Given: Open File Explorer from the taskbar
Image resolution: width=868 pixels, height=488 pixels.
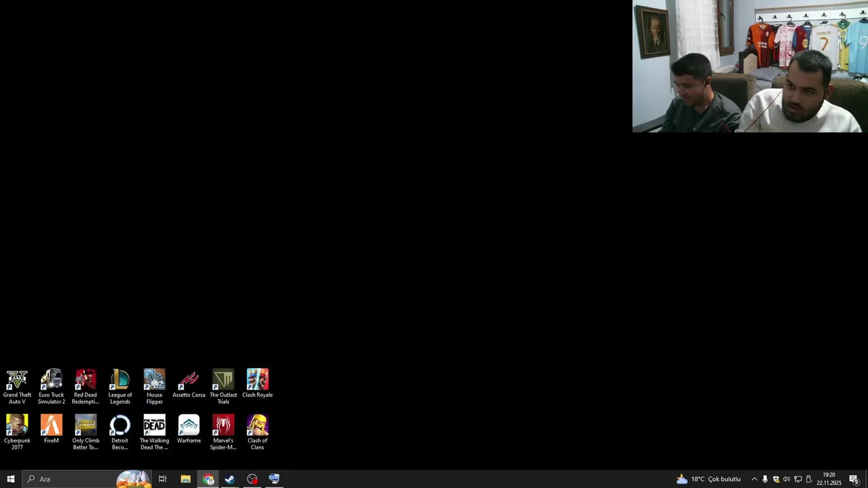Looking at the screenshot, I should 185,479.
